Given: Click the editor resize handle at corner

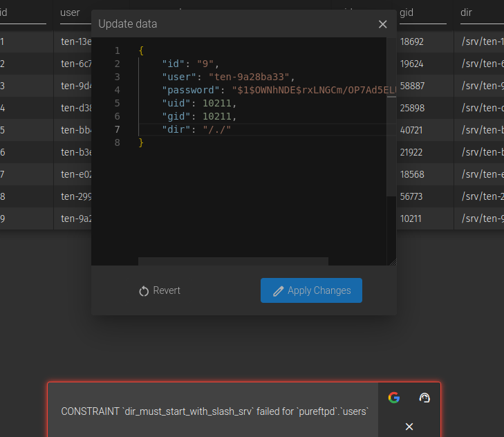Looking at the screenshot, I should coord(392,261).
